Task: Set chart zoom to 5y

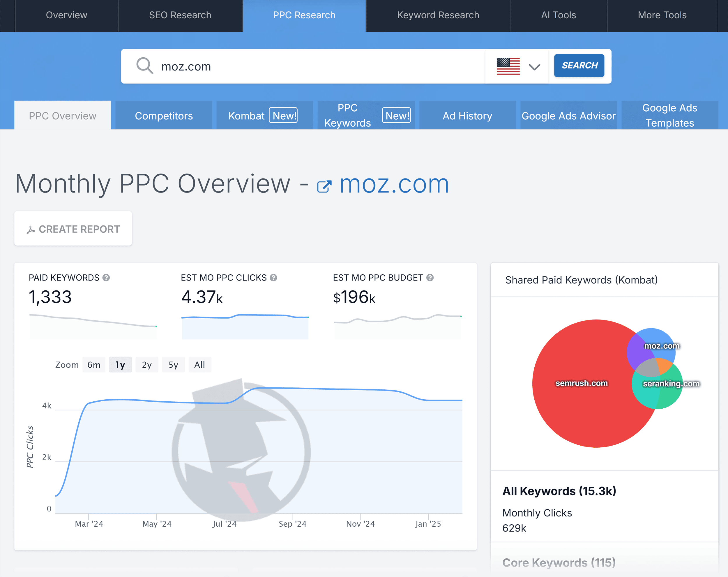Action: [173, 365]
